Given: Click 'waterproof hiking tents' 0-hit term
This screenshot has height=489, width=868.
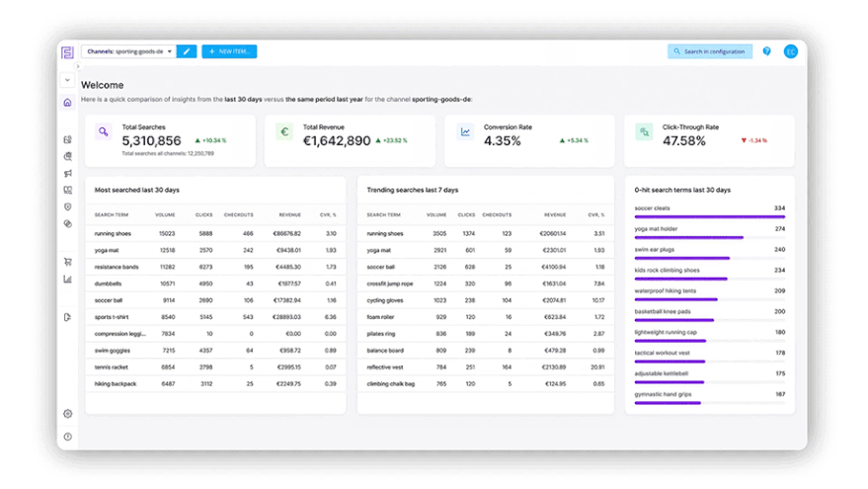Looking at the screenshot, I should click(666, 290).
